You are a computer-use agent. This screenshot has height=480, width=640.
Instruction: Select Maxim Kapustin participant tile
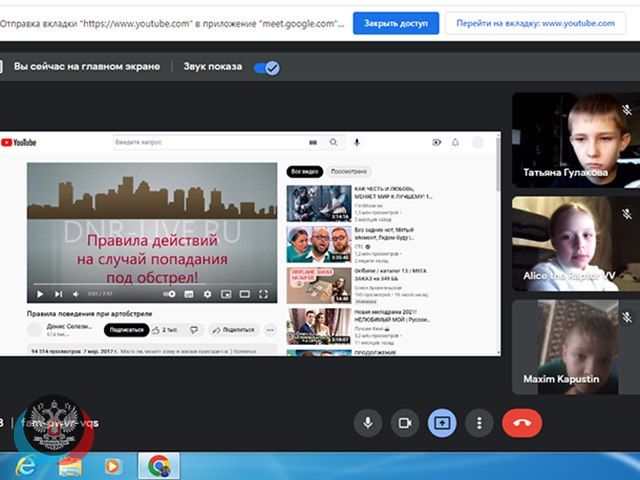point(576,347)
